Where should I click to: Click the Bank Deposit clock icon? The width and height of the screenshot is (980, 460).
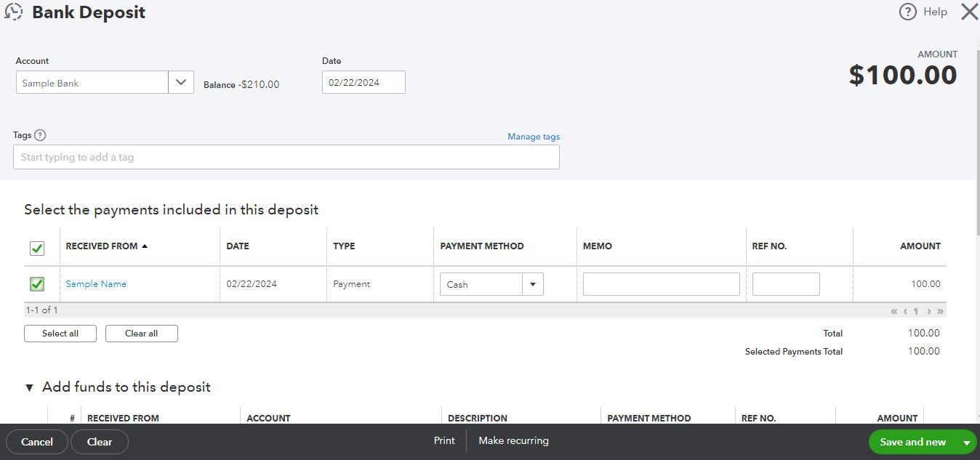(13, 12)
